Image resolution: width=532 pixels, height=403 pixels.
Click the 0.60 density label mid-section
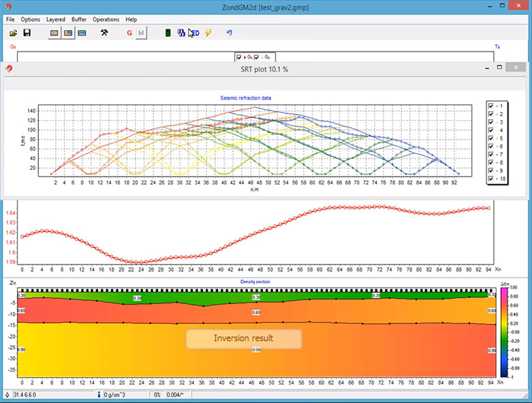pos(256,313)
